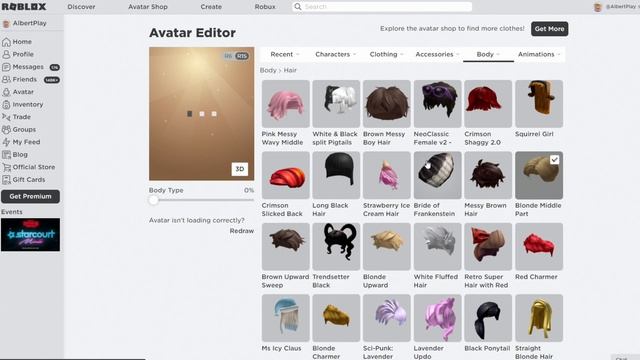This screenshot has height=360, width=640.
Task: Select NeoClassic Female v2 hair
Action: click(438, 104)
